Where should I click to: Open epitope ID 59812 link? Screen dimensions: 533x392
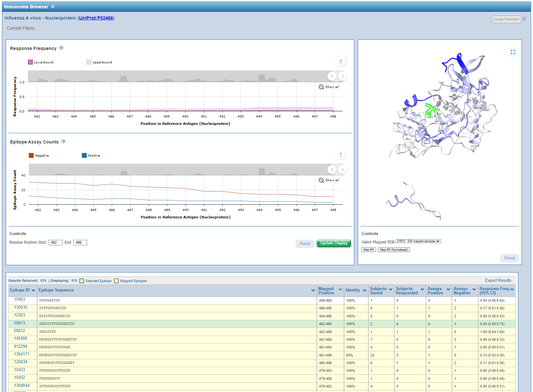pos(19,331)
